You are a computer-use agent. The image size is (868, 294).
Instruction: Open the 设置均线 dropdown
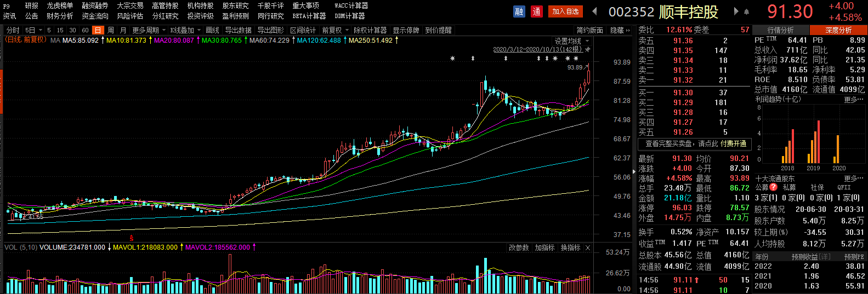[571, 41]
